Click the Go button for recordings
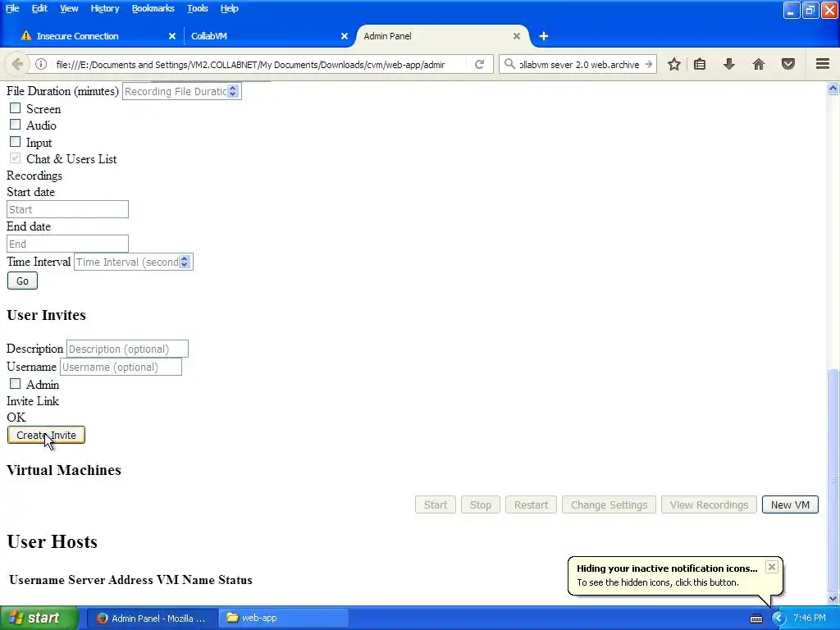Viewport: 840px width, 630px height. pos(22,281)
